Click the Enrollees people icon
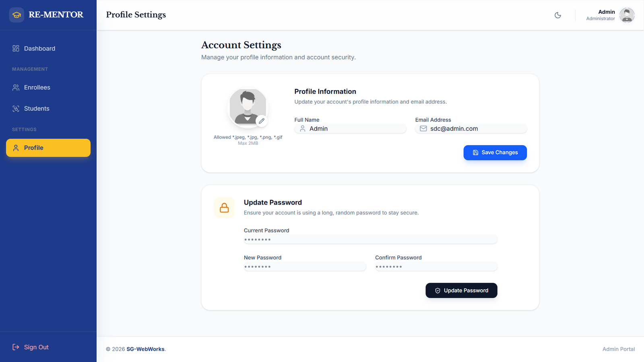 16,88
